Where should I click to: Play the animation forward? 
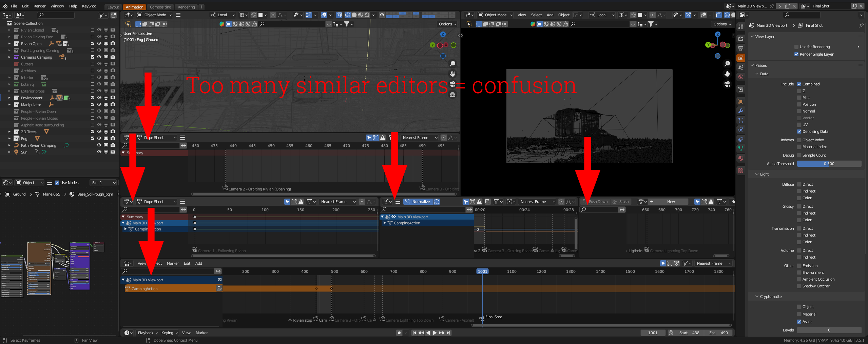[x=435, y=333]
